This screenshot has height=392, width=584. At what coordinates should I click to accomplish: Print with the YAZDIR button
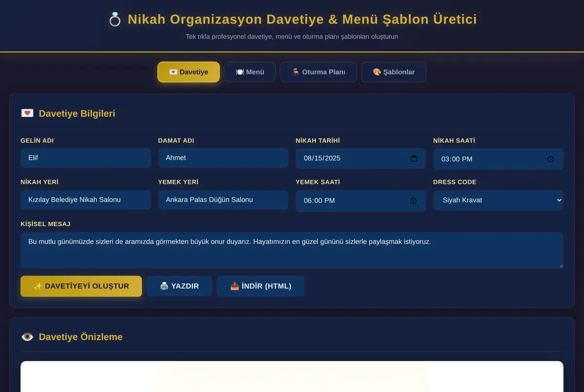click(180, 286)
